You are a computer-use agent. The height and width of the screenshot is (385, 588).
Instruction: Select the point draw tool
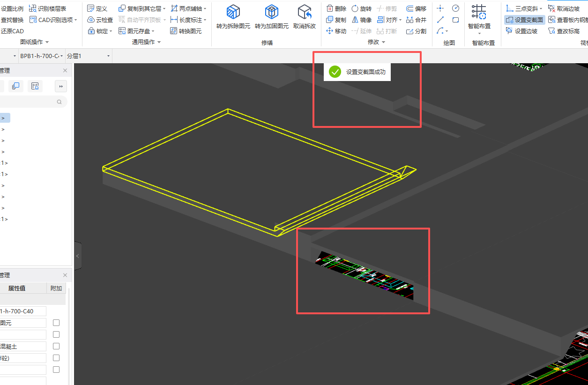click(x=440, y=8)
